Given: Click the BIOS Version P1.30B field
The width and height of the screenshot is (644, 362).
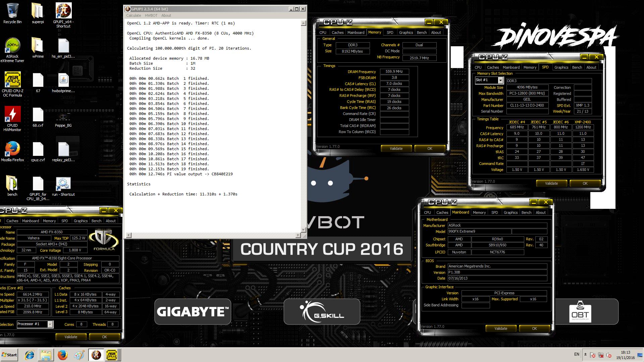Looking at the screenshot, I should click(x=497, y=272).
